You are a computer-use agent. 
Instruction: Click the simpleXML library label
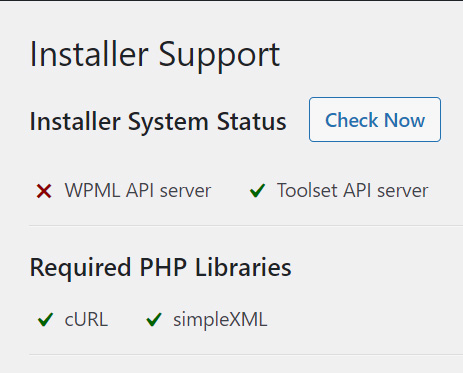point(220,320)
